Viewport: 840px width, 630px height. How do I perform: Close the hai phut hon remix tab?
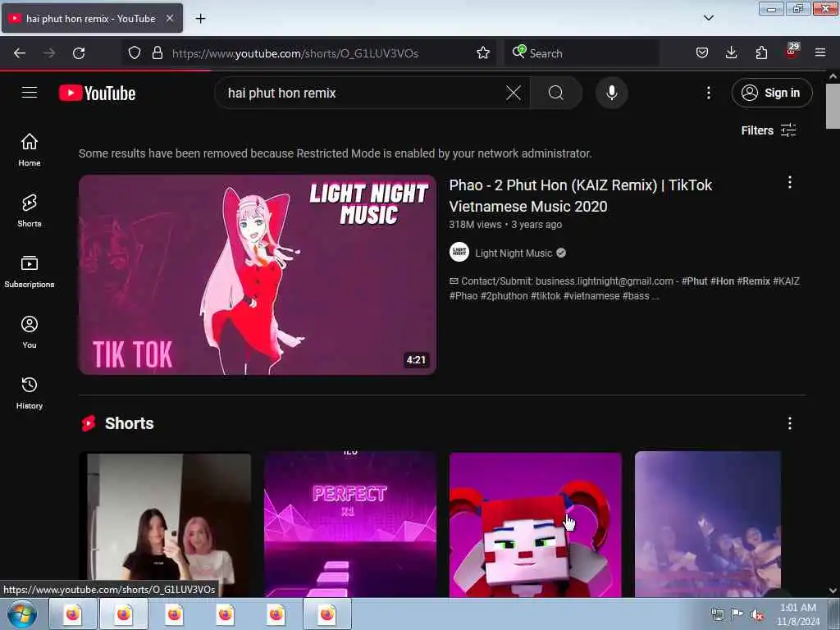click(x=170, y=18)
